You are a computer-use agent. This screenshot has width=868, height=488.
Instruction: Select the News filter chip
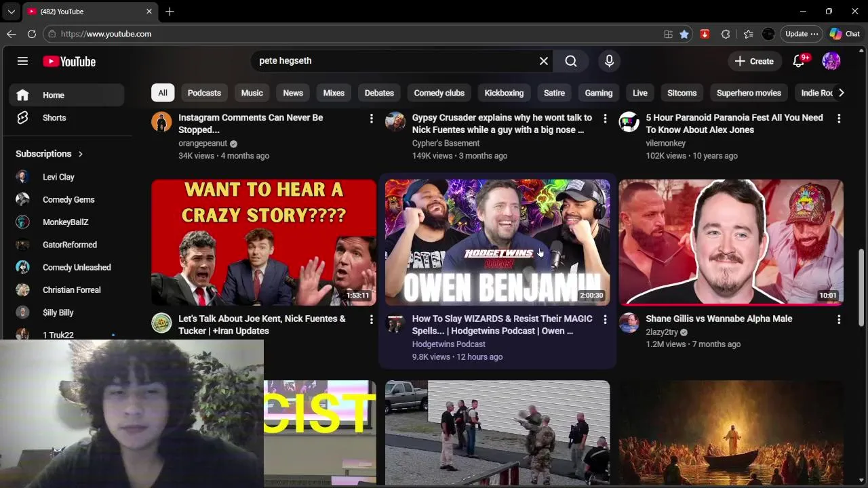point(293,93)
